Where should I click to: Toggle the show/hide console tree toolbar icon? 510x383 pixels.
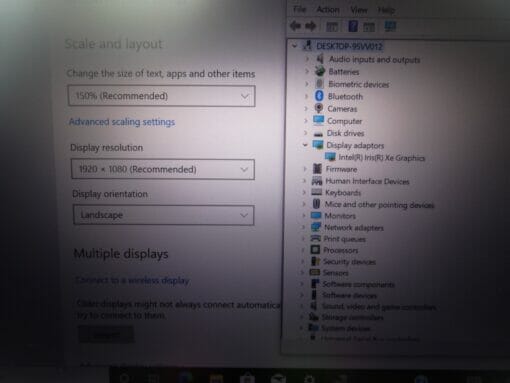331,26
